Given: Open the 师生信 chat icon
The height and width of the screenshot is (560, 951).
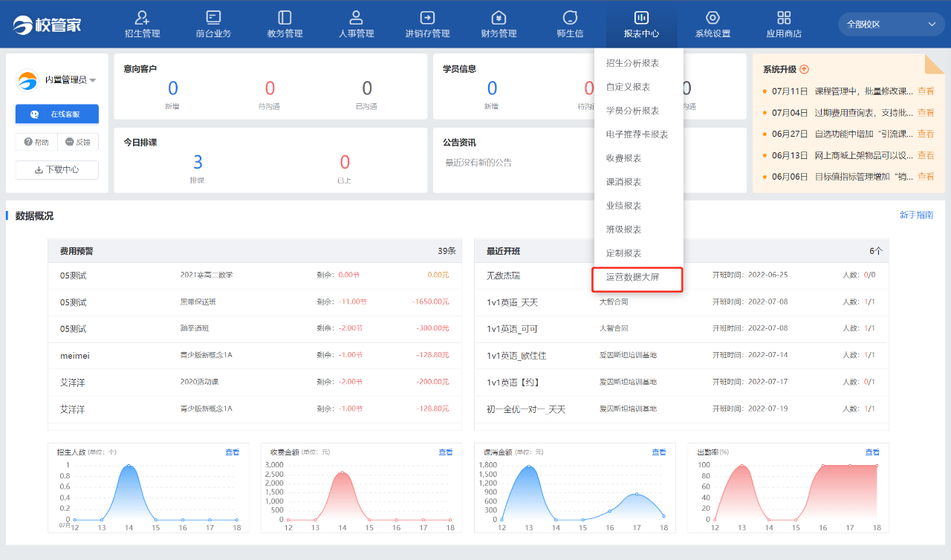Looking at the screenshot, I should (570, 18).
